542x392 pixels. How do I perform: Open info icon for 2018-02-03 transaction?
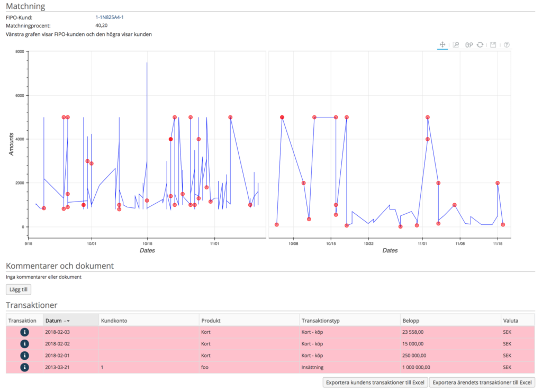pos(24,332)
